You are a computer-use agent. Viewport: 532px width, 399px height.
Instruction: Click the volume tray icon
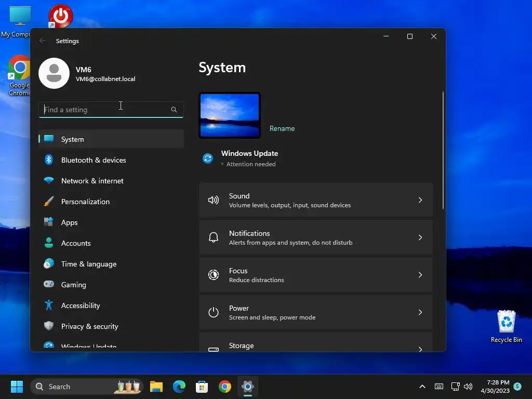[468, 387]
